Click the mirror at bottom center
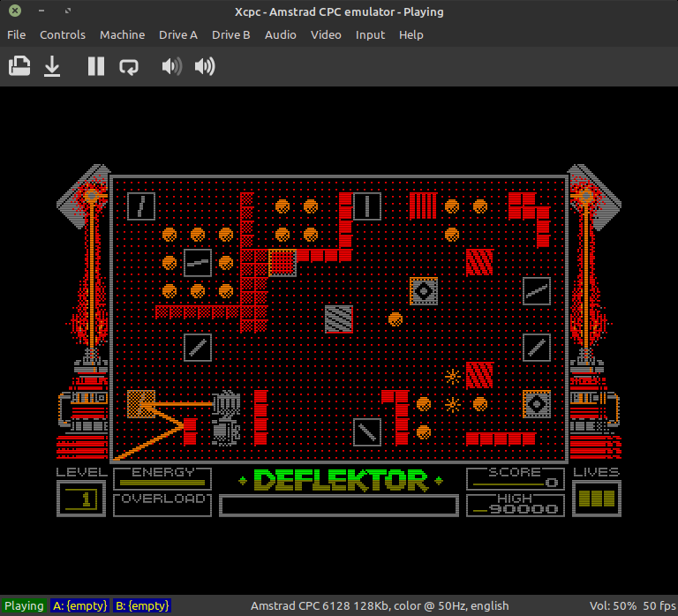678x616 pixels. point(367,432)
